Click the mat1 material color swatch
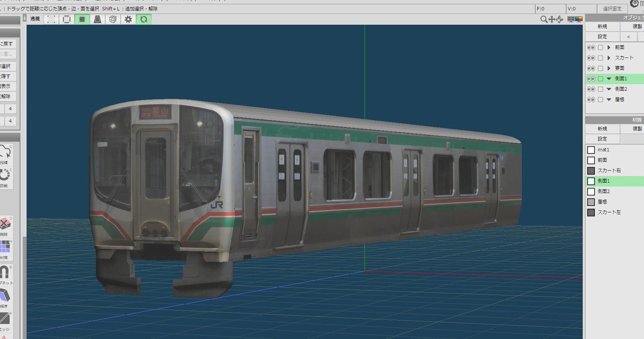644x339 pixels. 591,150
